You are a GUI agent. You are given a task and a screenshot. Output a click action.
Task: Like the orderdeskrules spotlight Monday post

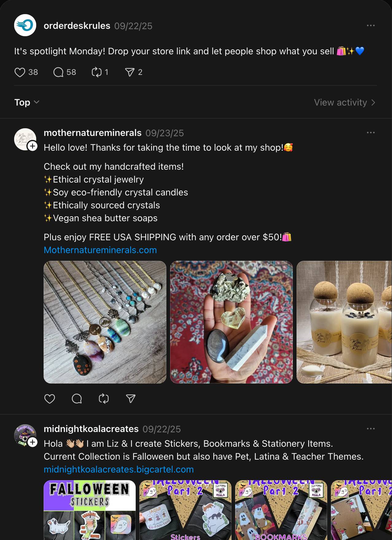click(x=20, y=72)
